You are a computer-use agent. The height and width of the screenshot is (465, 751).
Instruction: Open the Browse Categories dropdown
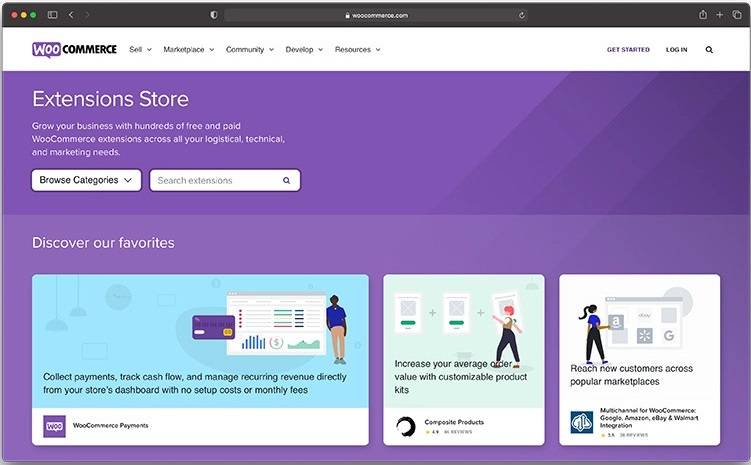click(86, 180)
